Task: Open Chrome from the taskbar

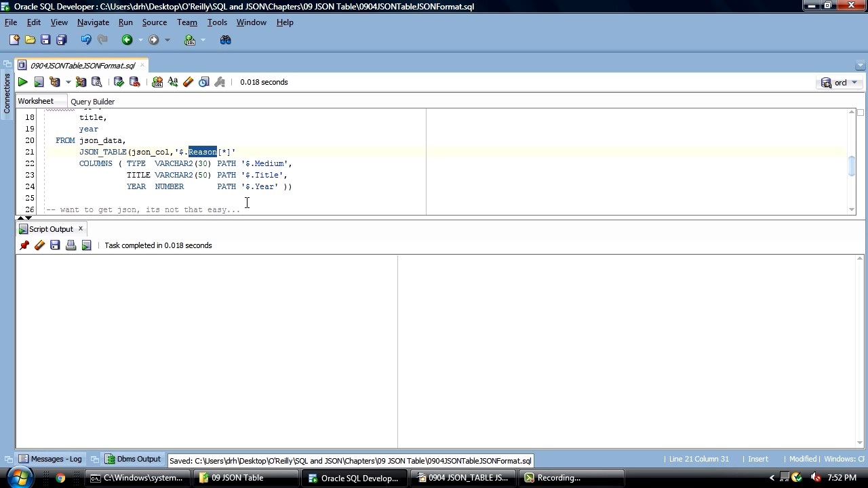Action: coord(60,478)
